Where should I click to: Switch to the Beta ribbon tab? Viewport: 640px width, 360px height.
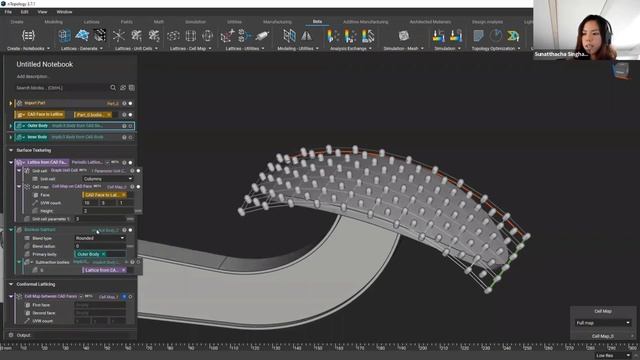point(317,22)
